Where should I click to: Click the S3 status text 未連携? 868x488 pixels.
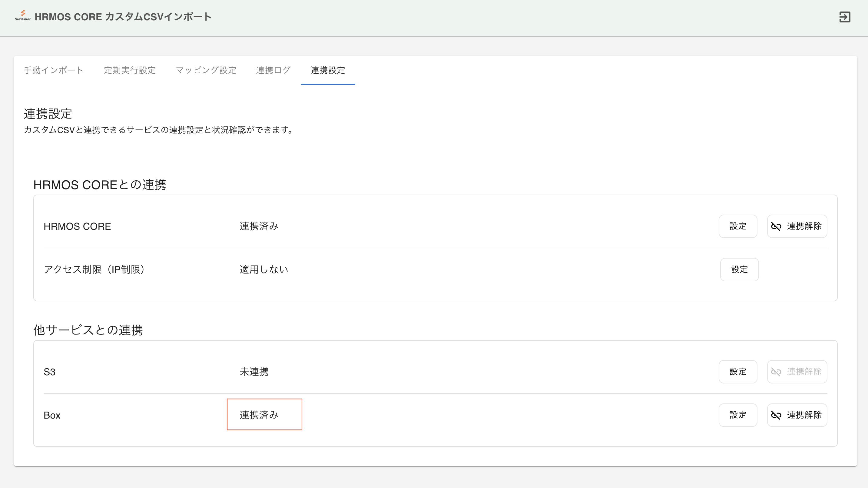254,372
